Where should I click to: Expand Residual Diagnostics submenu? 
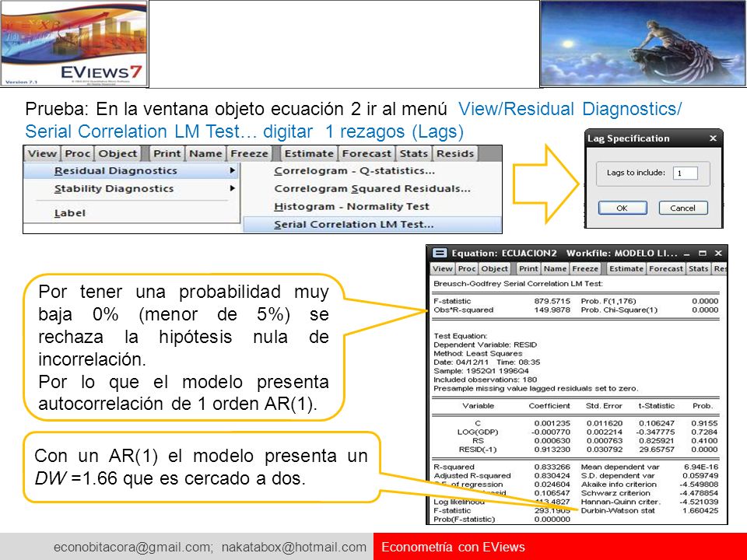click(132, 170)
